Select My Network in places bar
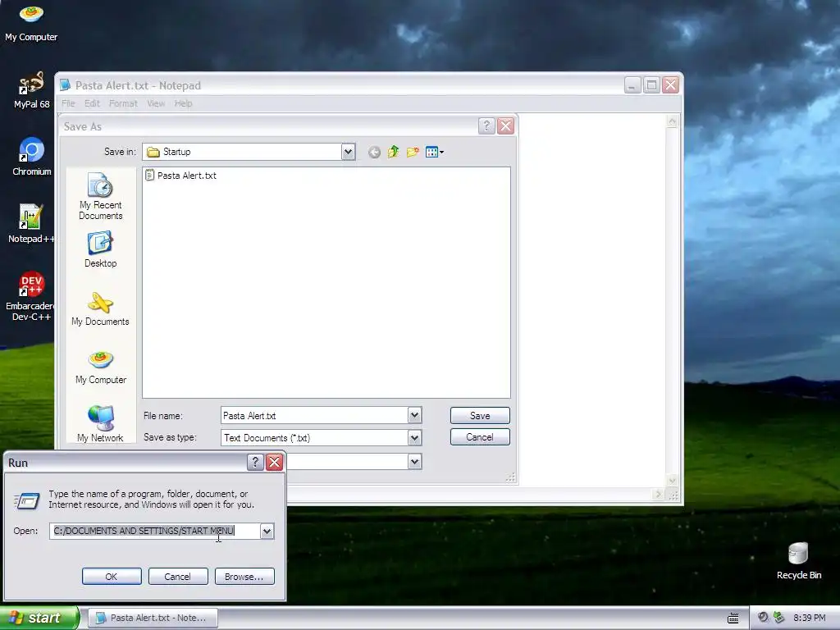Screen dimensions: 840x630 pos(100,424)
